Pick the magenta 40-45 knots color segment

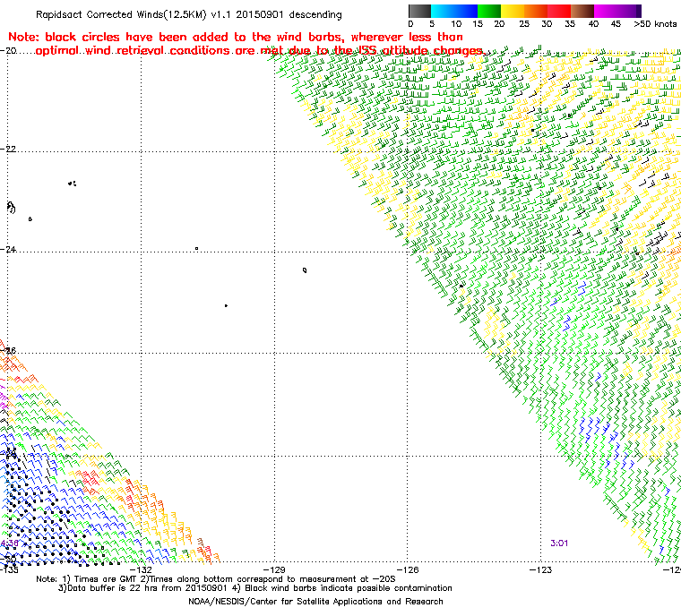point(606,11)
